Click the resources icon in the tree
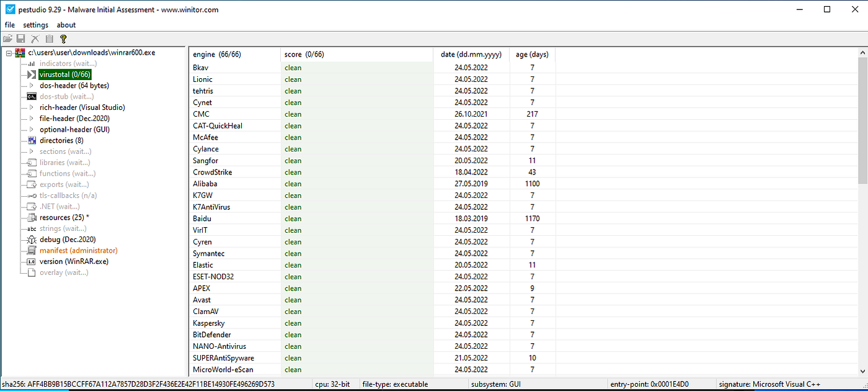This screenshot has width=868, height=391. [32, 218]
